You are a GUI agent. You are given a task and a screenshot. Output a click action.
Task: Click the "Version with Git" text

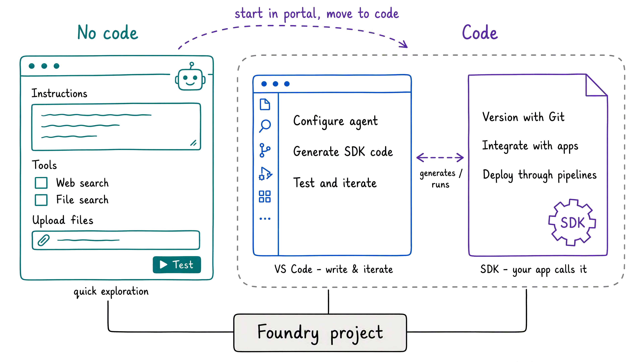[523, 117]
